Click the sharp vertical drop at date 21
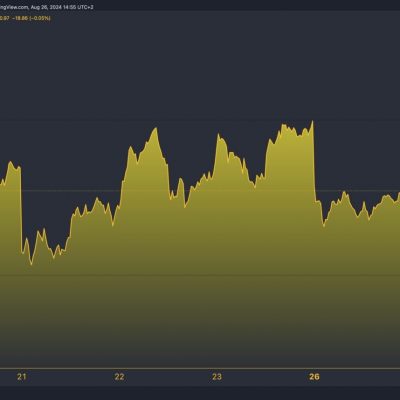This screenshot has height=400, width=400. (x=21, y=209)
